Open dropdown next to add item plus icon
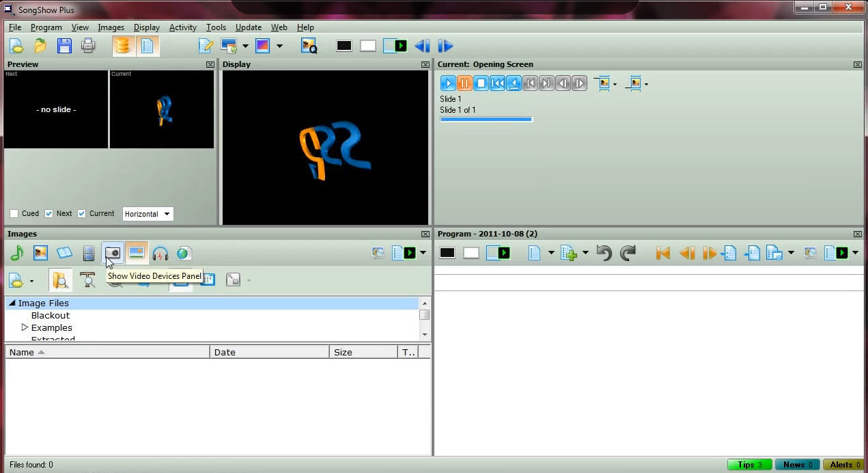This screenshot has height=473, width=868. coord(585,253)
